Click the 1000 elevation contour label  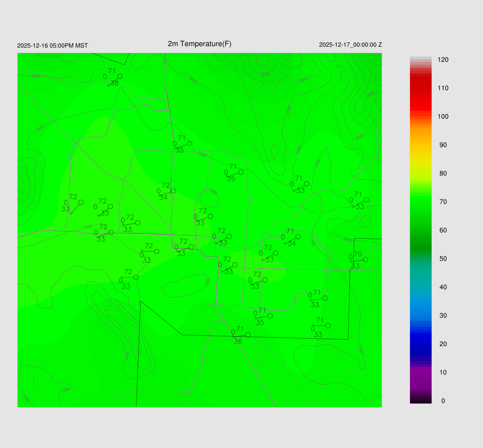tap(87, 227)
